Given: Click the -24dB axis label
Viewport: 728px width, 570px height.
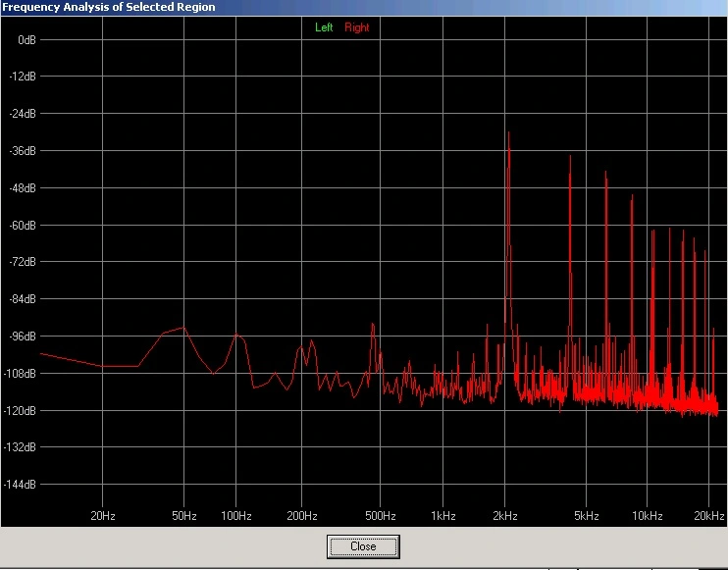Looking at the screenshot, I should (23, 113).
